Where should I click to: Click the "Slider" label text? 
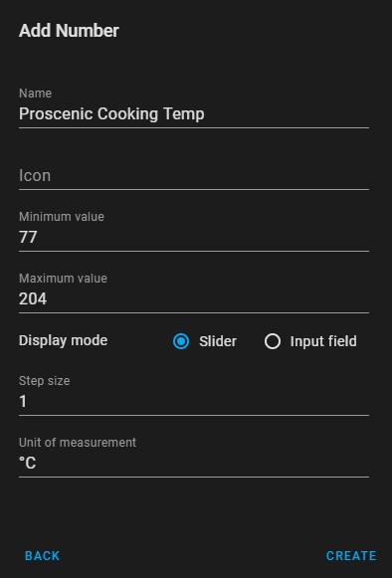tap(218, 341)
